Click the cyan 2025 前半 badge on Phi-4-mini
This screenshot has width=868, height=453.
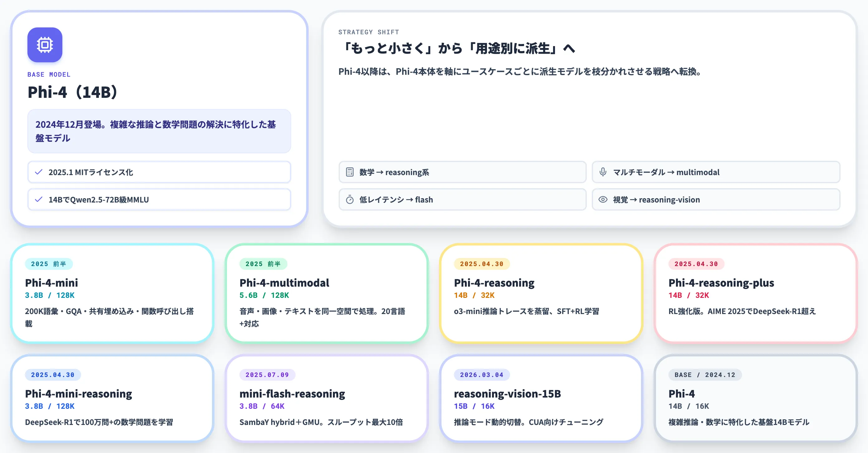[49, 264]
